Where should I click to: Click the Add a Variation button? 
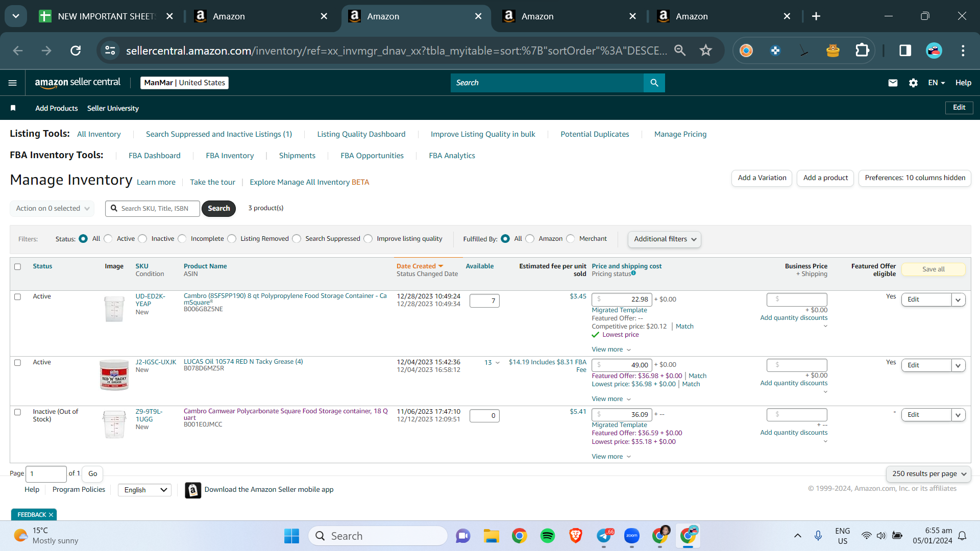[x=762, y=178]
